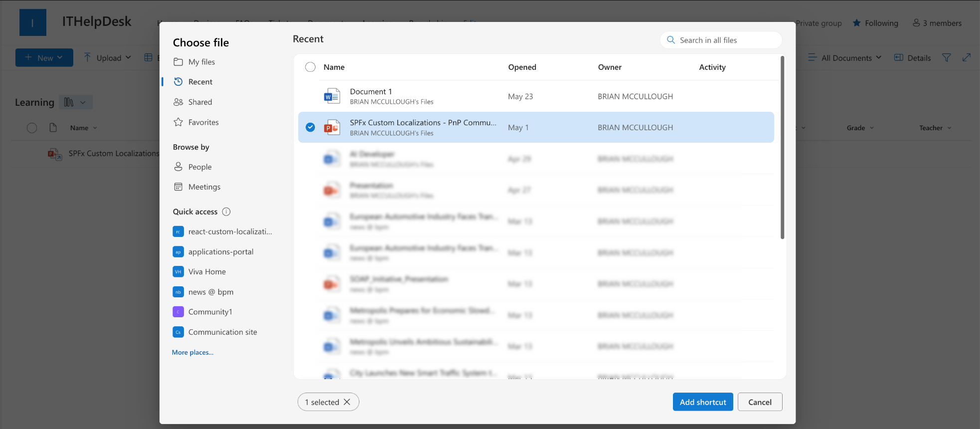Screen dimensions: 980x429
Task: Open the Favorites view
Action: click(196, 122)
